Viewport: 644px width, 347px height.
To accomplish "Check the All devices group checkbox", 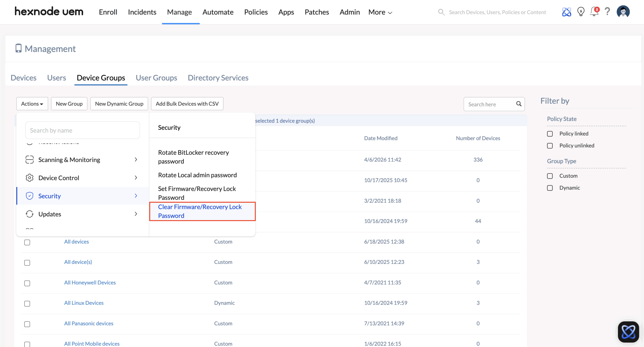I will pyautogui.click(x=27, y=242).
